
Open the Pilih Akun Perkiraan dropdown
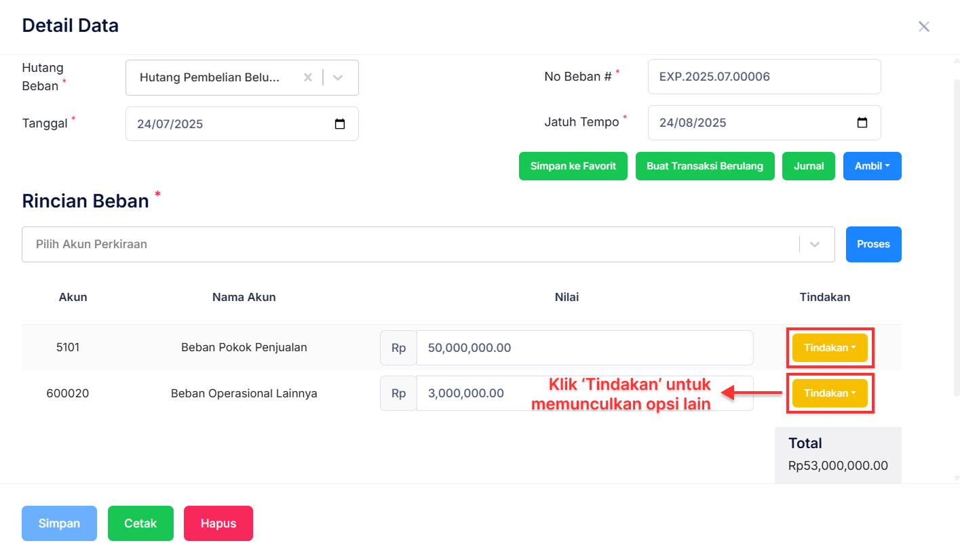click(x=814, y=244)
